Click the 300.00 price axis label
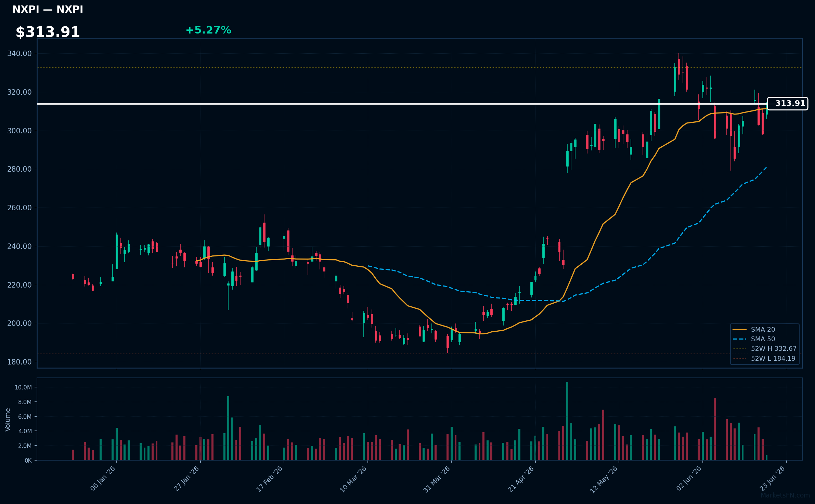This screenshot has width=815, height=504. point(20,131)
